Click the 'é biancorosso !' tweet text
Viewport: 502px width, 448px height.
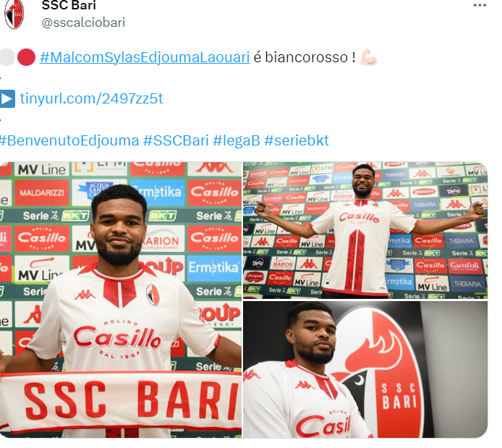click(304, 58)
